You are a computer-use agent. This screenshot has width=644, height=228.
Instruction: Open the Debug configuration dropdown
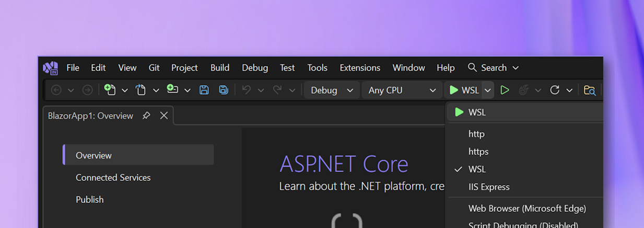point(332,90)
